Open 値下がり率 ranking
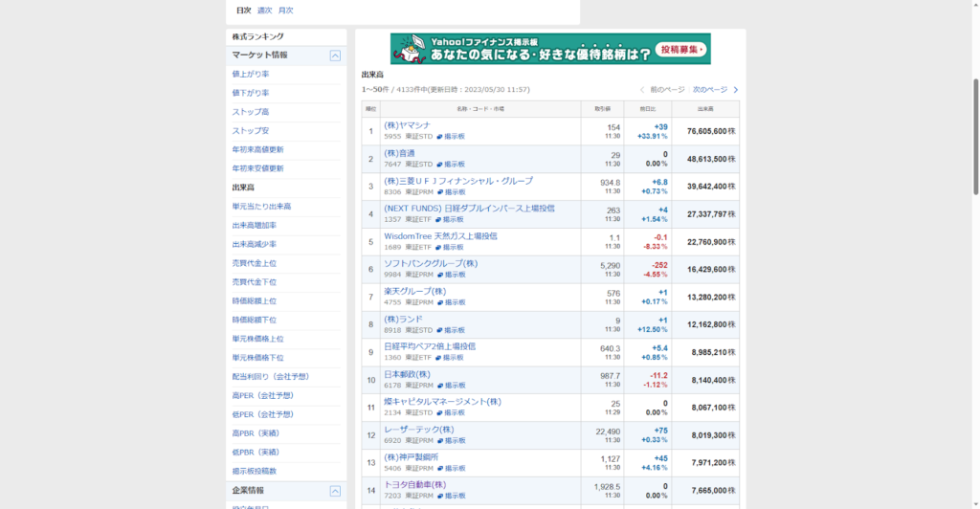 pos(251,93)
